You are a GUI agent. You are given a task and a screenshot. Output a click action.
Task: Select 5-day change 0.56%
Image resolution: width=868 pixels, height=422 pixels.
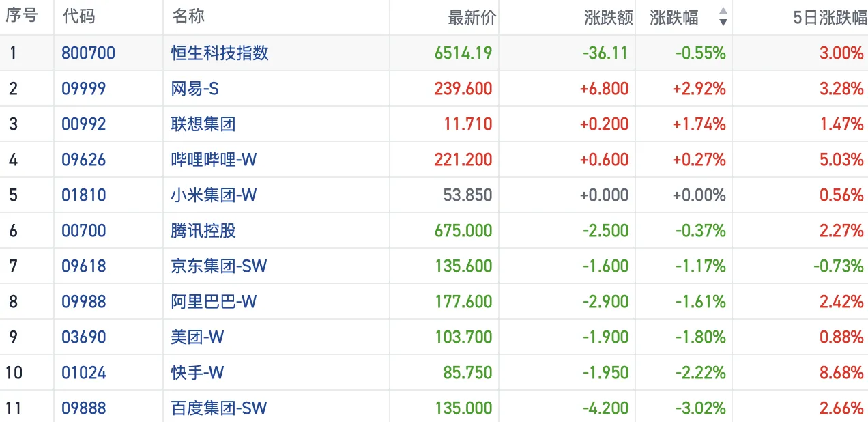point(843,195)
